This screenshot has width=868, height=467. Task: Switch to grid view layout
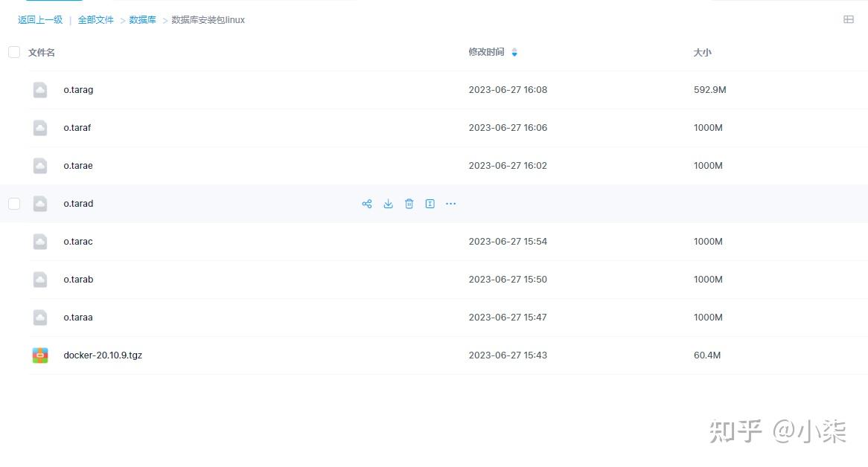coord(848,19)
